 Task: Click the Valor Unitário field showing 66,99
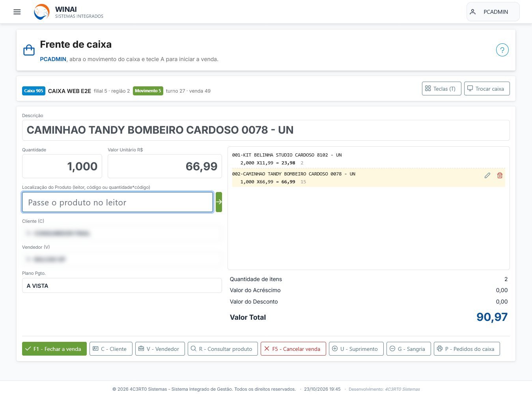164,166
